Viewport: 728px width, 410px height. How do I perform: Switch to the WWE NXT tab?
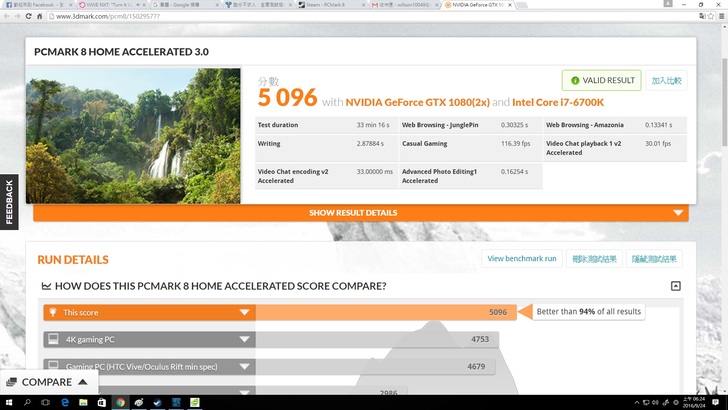tap(111, 5)
